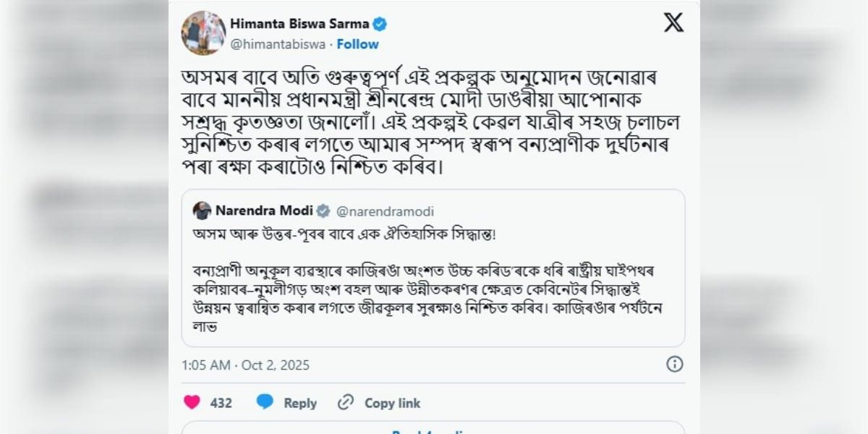Open Narendra Modi's small avatar

click(x=203, y=211)
